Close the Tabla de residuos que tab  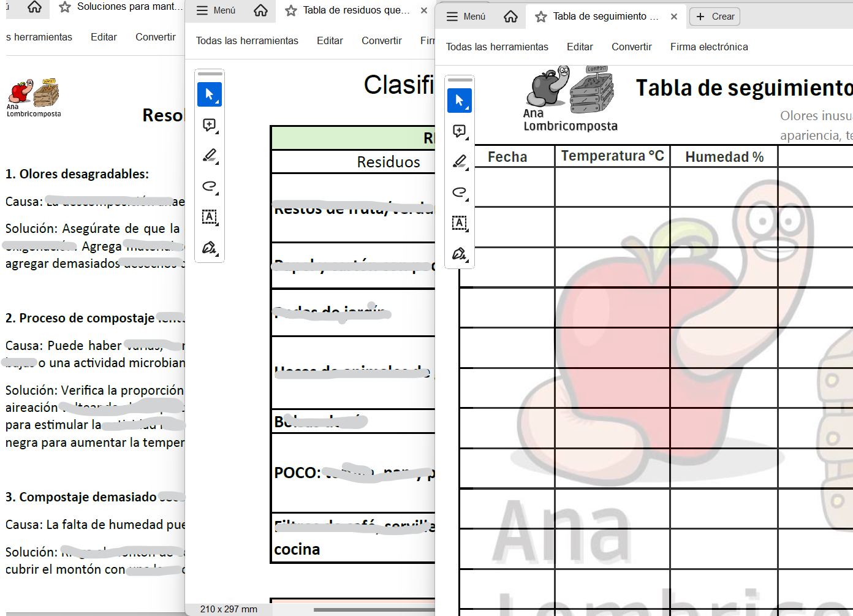(x=424, y=10)
